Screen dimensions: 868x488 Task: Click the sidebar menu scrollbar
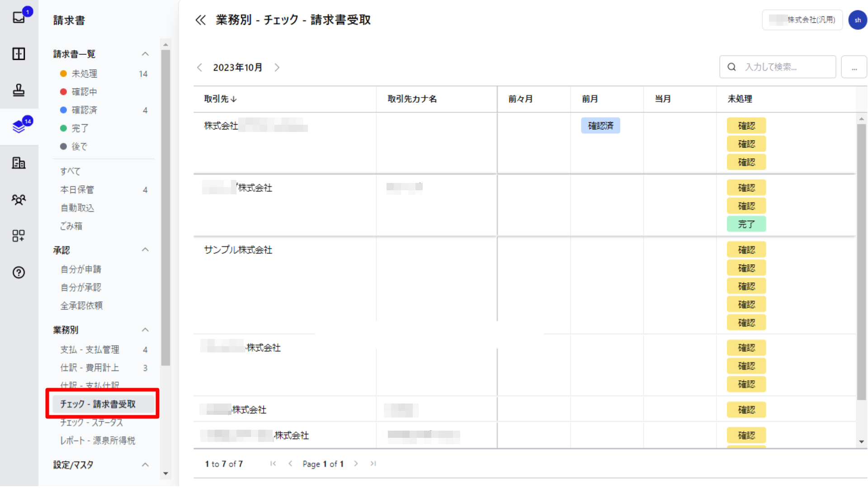coord(165,207)
